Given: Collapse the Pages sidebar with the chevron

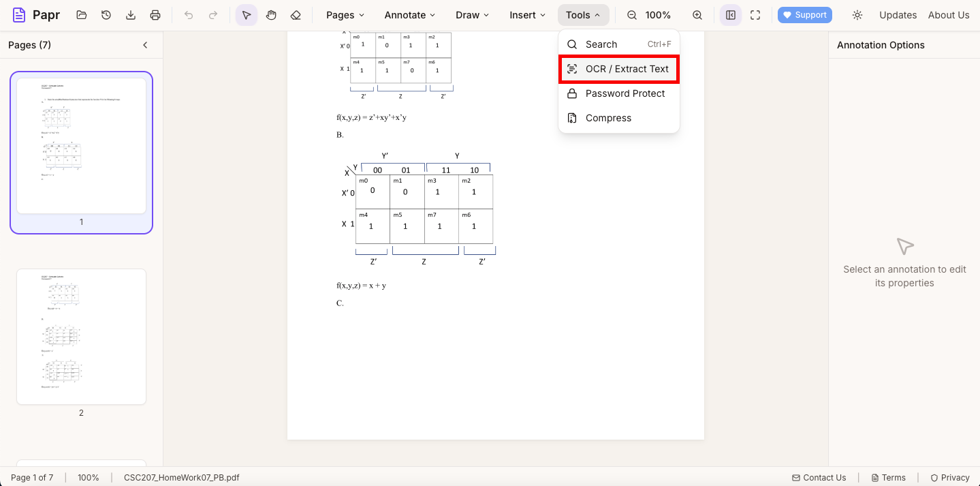Looking at the screenshot, I should pyautogui.click(x=144, y=44).
